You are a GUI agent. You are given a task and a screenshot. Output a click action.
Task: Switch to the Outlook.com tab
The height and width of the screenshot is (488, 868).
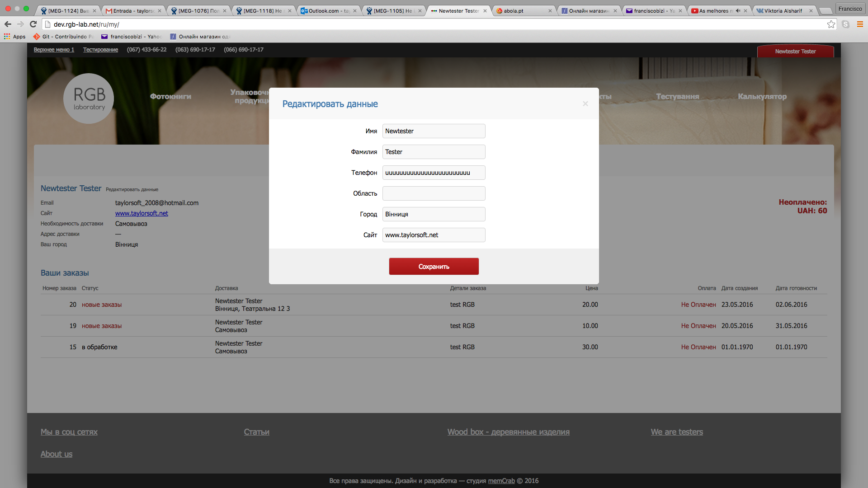(325, 11)
